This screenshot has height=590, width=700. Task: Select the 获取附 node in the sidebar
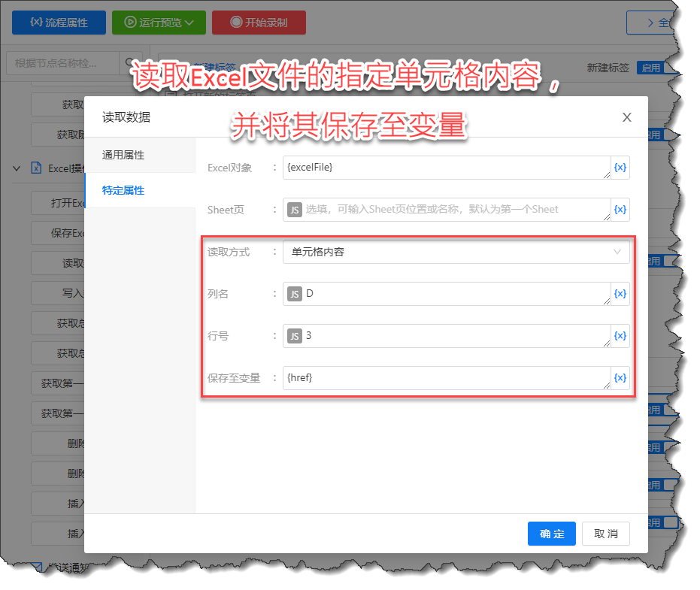(x=58, y=135)
